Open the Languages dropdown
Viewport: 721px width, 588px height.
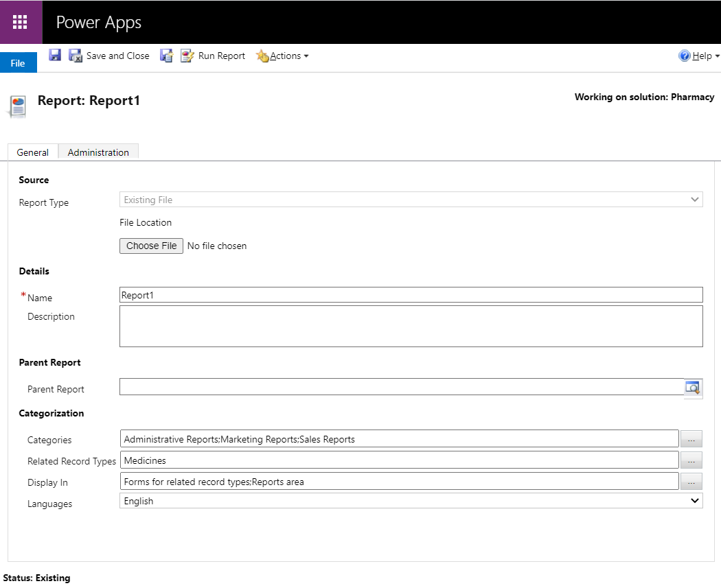pos(411,501)
